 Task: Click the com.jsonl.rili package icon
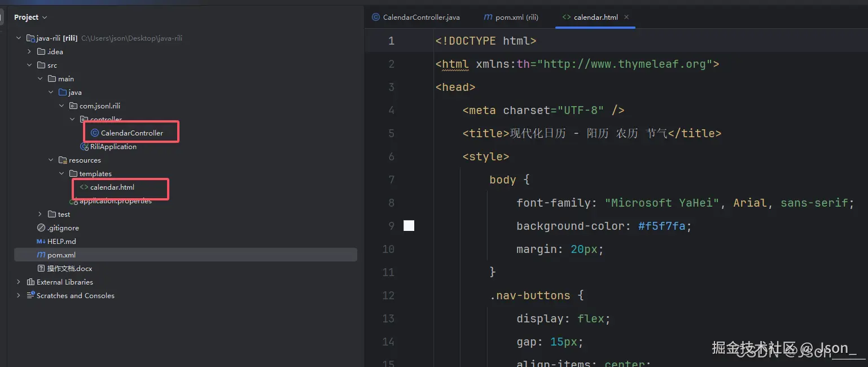tap(73, 106)
